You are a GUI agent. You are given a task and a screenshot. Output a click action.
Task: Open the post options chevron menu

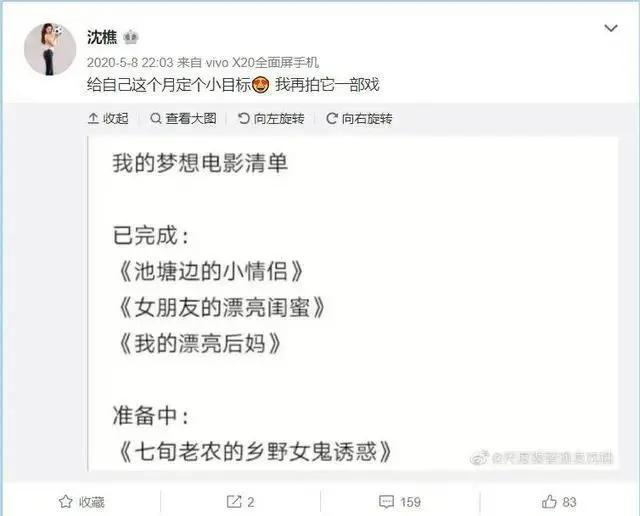pos(611,28)
